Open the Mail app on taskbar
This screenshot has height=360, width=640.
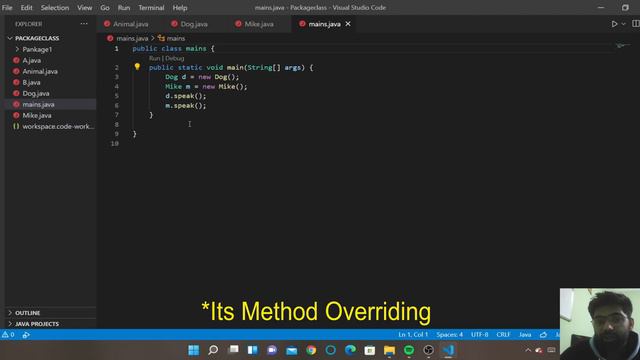[291, 350]
